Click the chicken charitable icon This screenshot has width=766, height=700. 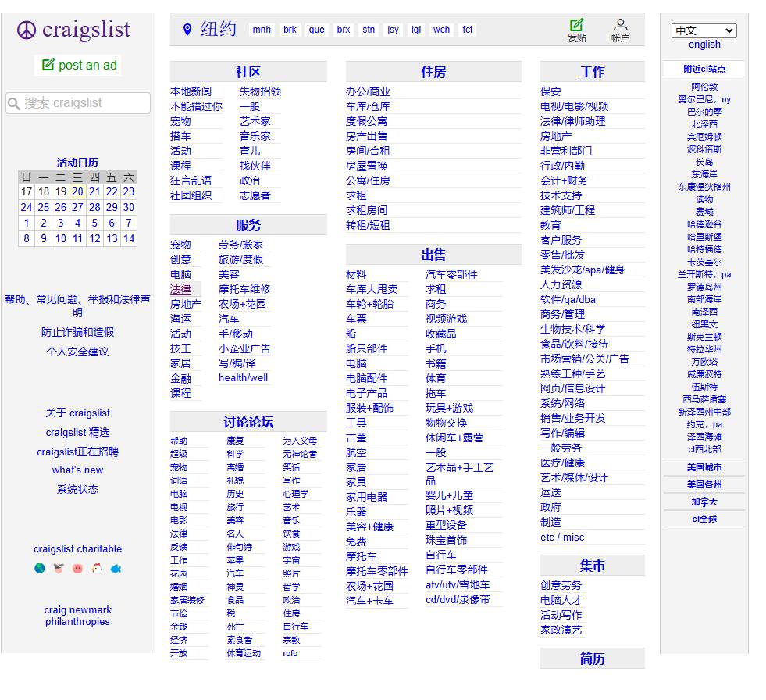[97, 568]
